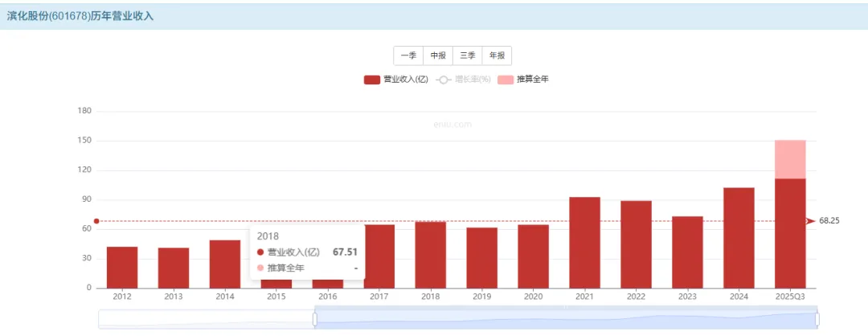This screenshot has height=336, width=868.
Task: Click the 2013 revenue bar
Action: point(174,268)
